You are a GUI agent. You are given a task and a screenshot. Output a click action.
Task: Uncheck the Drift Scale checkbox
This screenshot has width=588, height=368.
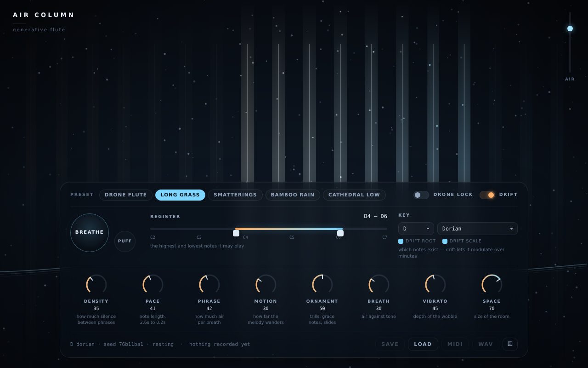tap(445, 241)
